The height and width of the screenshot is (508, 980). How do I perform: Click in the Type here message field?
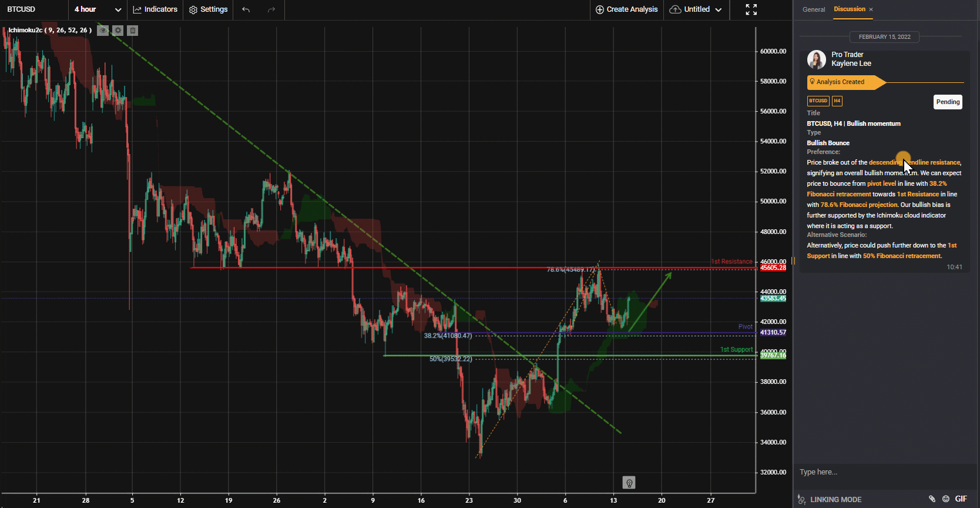(x=884, y=472)
